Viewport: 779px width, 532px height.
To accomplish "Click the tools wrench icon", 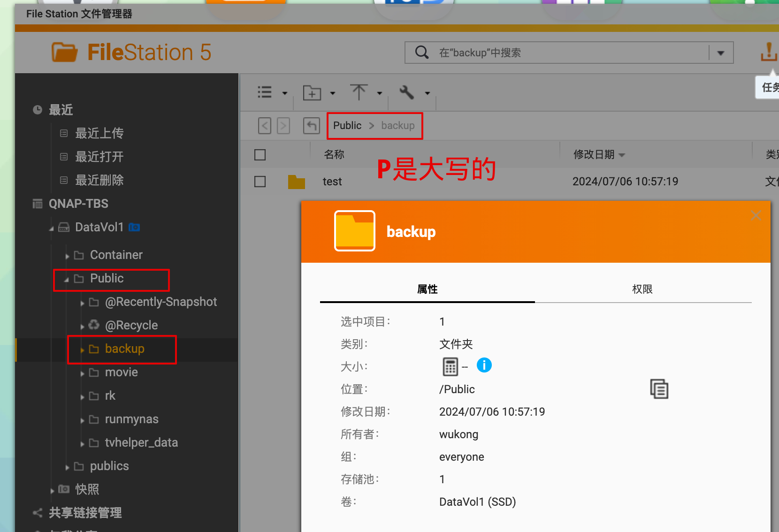I will [x=406, y=92].
